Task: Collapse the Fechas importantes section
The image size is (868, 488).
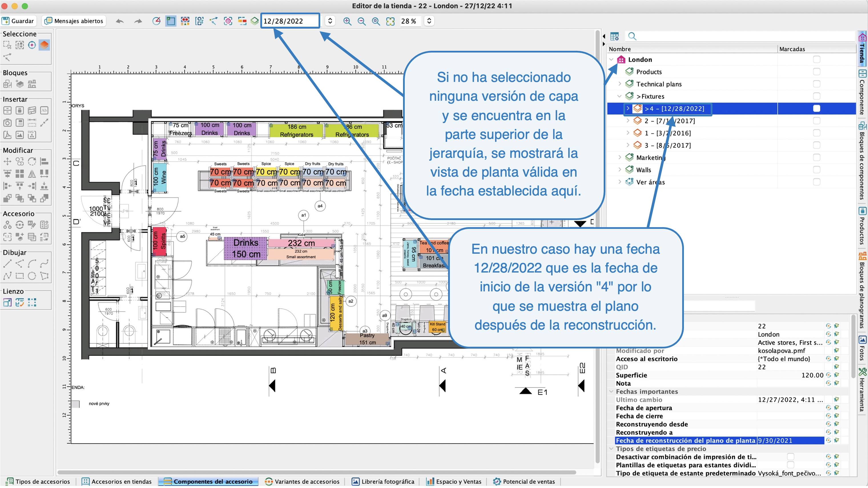Action: (611, 391)
